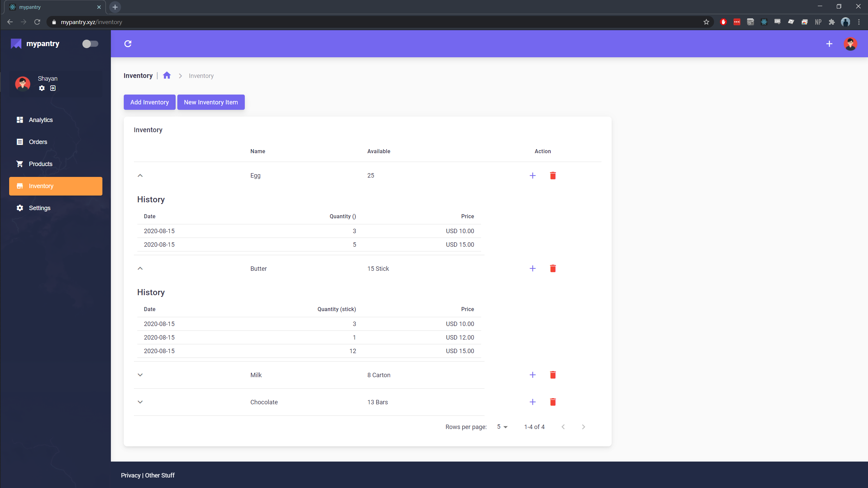Image resolution: width=868 pixels, height=488 pixels.
Task: Click the New Inventory Item button
Action: click(x=211, y=102)
